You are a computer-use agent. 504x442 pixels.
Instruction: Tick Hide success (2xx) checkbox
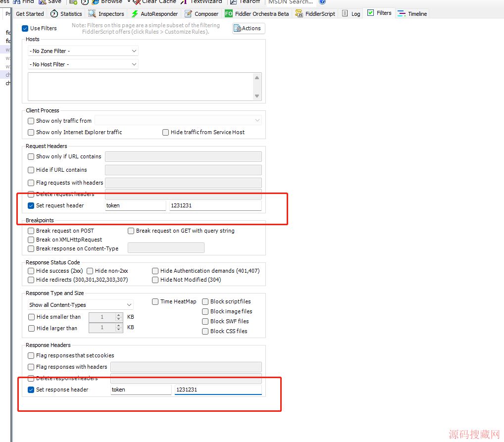coord(31,271)
